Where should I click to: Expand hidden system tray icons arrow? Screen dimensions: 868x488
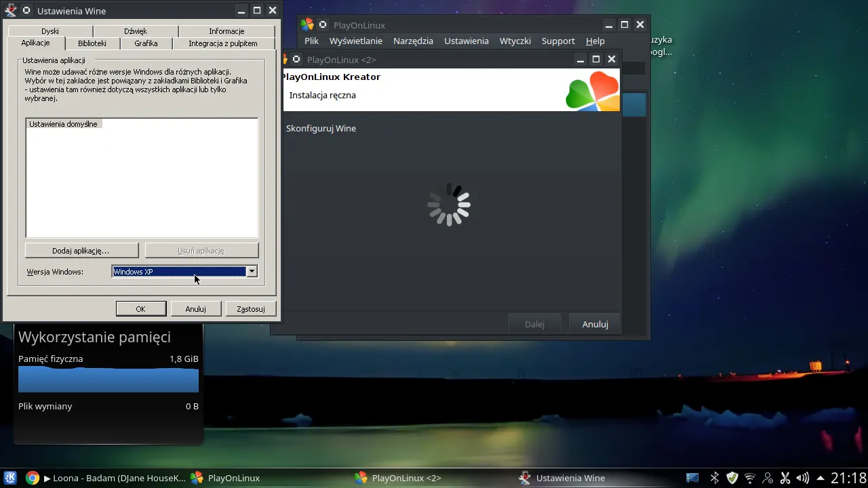(821, 478)
